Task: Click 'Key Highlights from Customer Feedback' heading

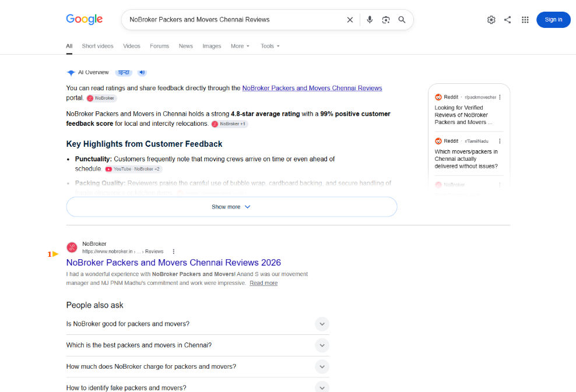Action: pyautogui.click(x=144, y=144)
